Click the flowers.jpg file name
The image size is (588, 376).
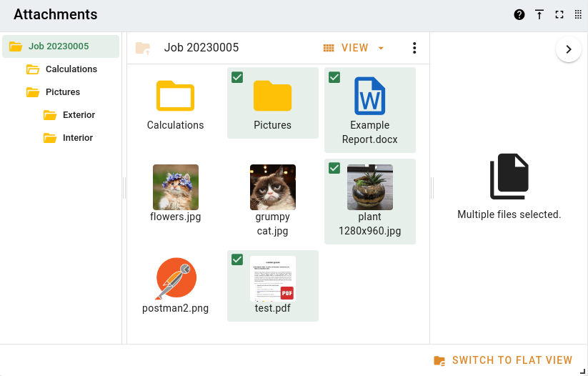[x=176, y=217]
